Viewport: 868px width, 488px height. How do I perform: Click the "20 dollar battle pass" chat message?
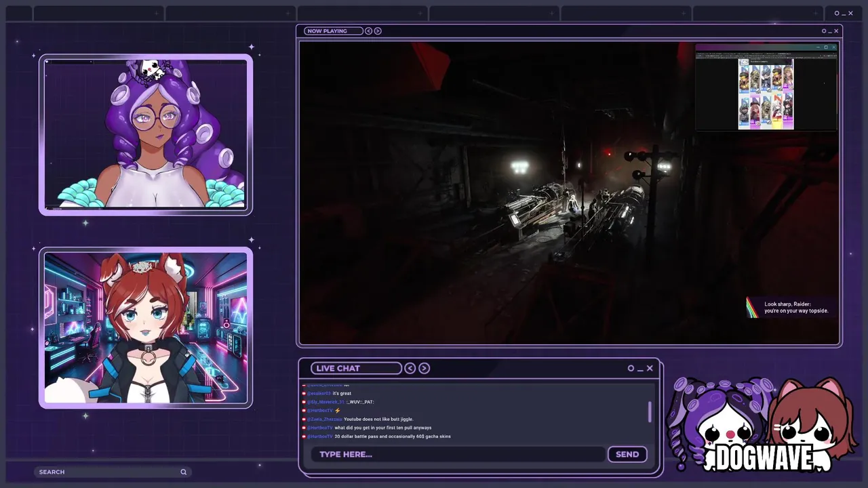click(393, 436)
